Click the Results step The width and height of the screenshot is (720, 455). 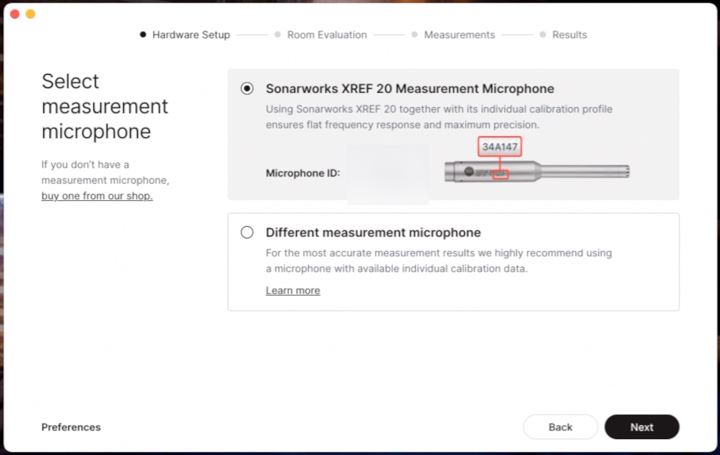coord(563,35)
